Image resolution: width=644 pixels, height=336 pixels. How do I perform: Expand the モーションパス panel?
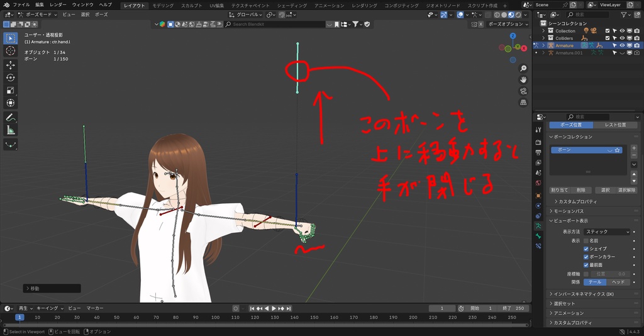(x=569, y=211)
